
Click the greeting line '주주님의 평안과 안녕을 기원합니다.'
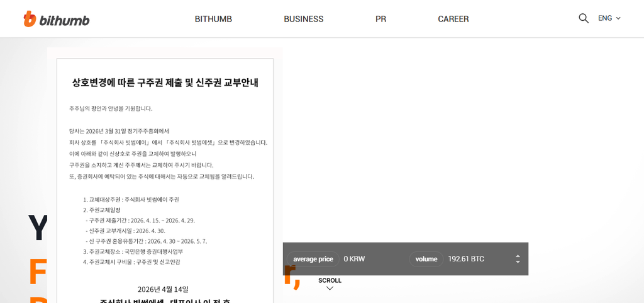111,109
